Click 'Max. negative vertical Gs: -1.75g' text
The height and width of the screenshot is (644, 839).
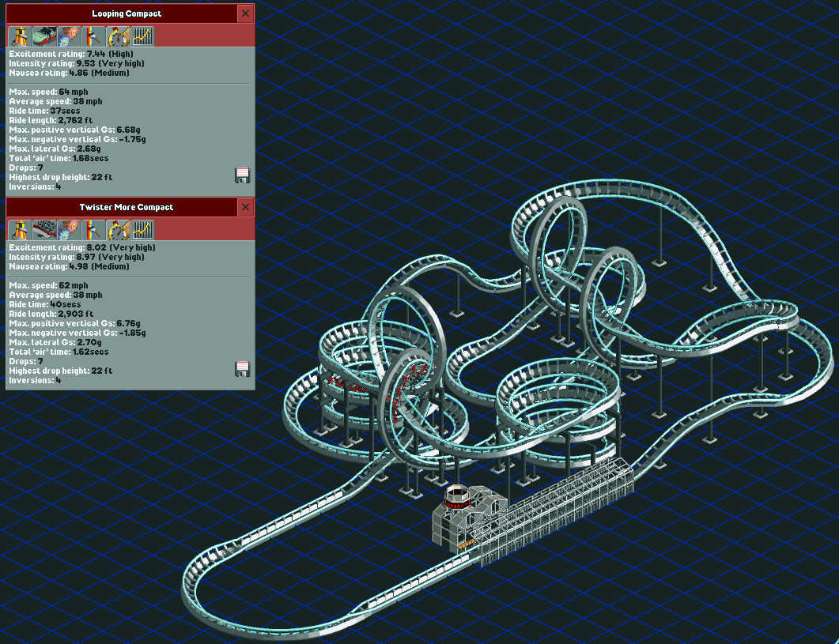[x=77, y=139]
